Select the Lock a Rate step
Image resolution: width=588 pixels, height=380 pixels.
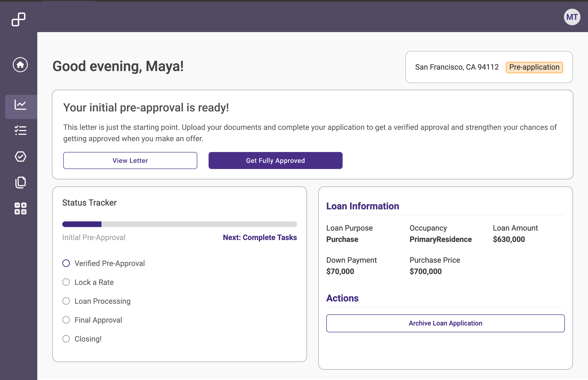pyautogui.click(x=66, y=282)
